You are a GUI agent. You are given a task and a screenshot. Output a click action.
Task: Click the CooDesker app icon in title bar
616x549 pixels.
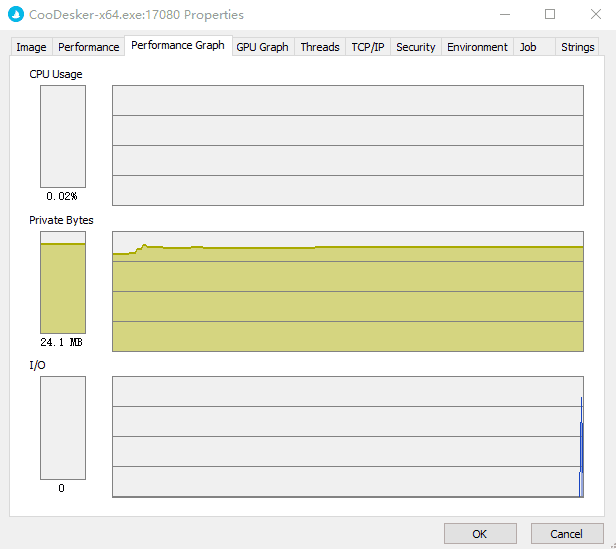pyautogui.click(x=15, y=15)
